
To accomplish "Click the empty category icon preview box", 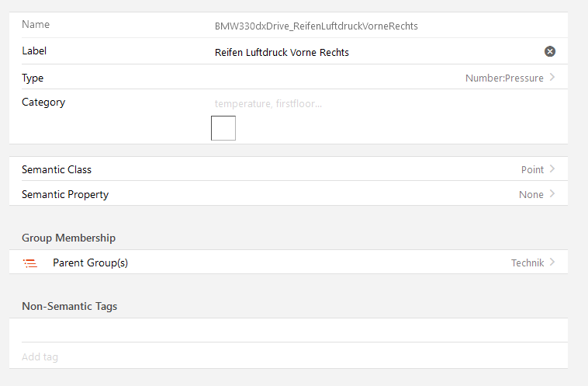I will click(223, 128).
